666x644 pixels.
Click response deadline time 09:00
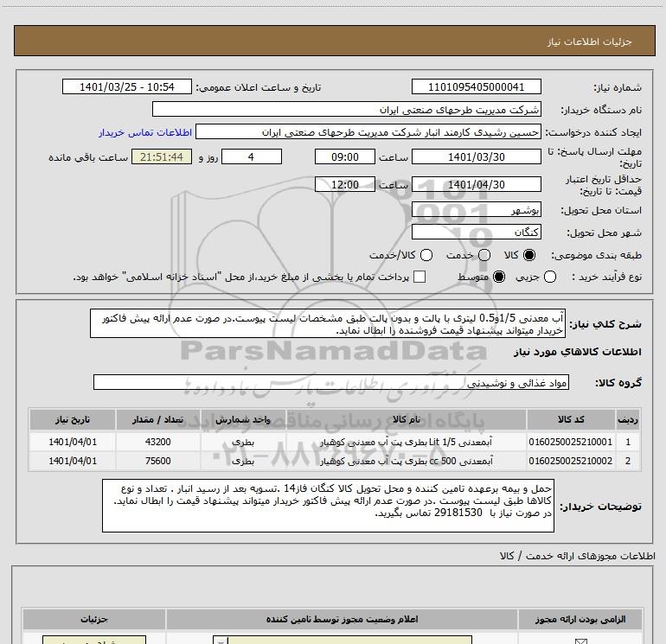click(345, 156)
